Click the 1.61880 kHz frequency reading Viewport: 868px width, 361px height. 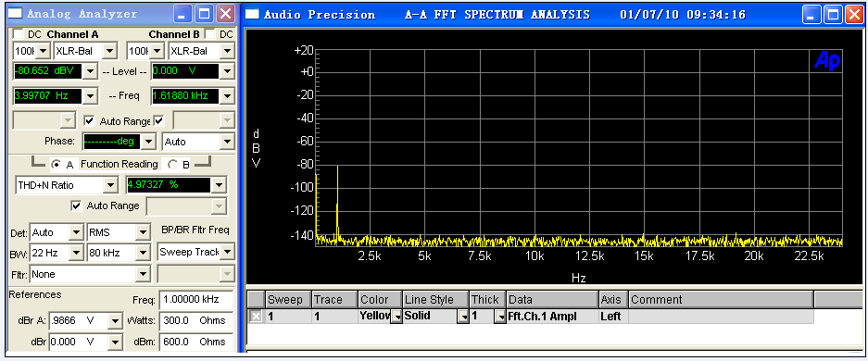[x=185, y=96]
